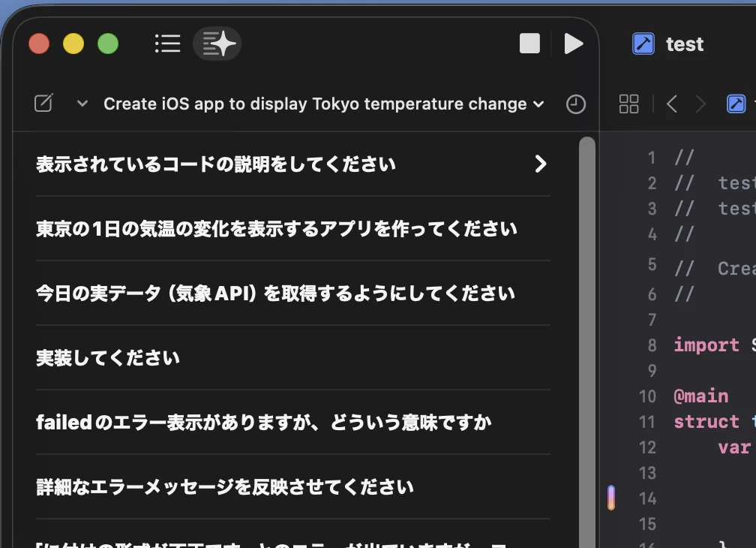Go forward in editor history
This screenshot has height=548, width=756.
coord(700,104)
